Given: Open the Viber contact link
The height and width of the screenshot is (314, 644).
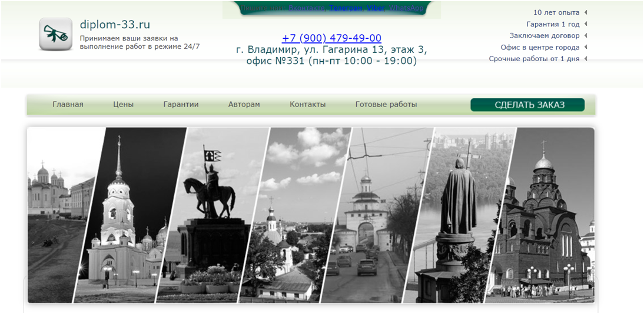Looking at the screenshot, I should click(376, 8).
